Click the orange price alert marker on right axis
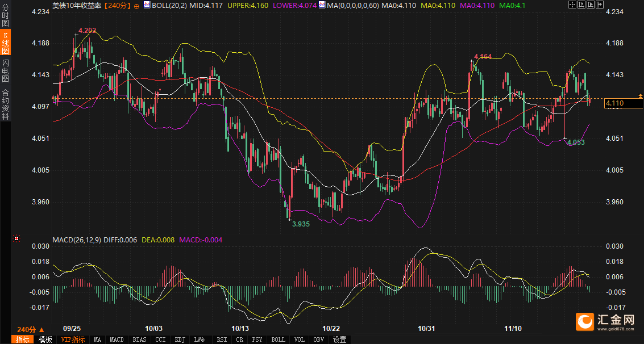 pyautogui.click(x=641, y=95)
